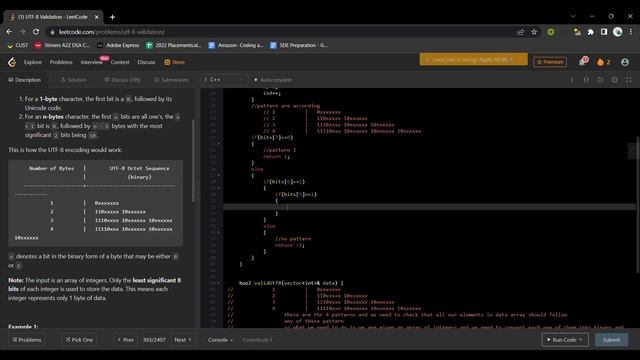Screen dimensions: 640x360
Task: Open Interview menu item
Action: click(91, 62)
